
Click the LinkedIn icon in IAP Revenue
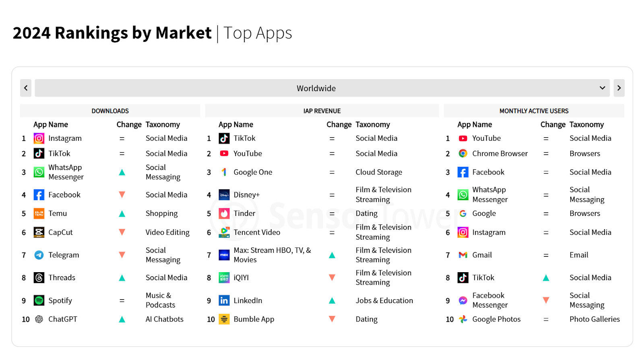pos(224,301)
